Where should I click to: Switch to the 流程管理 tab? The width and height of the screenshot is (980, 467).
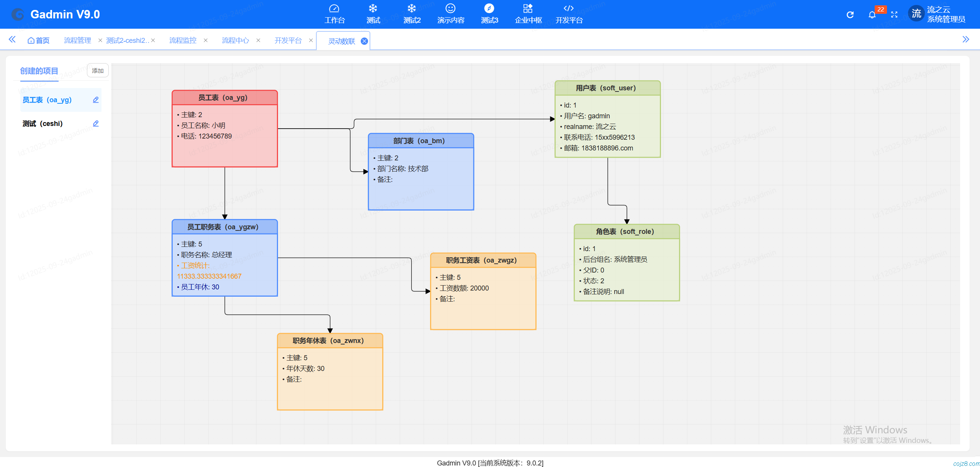[77, 41]
